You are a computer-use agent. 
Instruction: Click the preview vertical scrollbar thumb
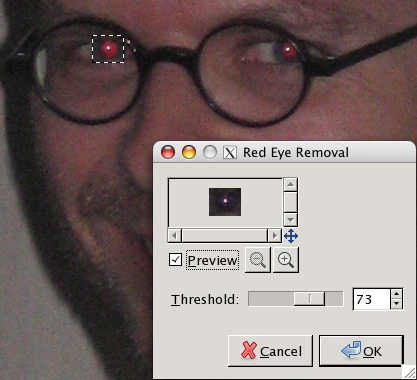point(291,202)
